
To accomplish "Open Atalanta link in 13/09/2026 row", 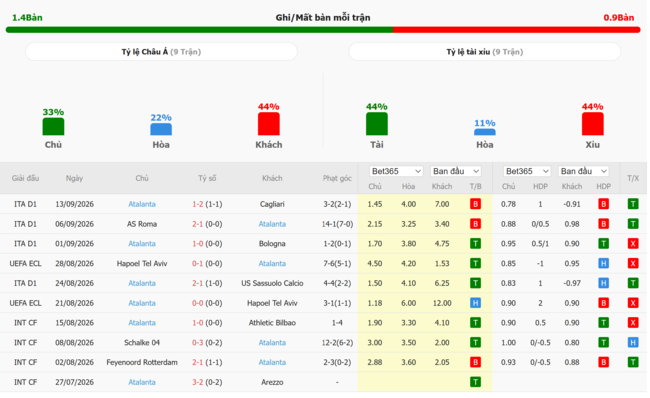I will coord(142,204).
